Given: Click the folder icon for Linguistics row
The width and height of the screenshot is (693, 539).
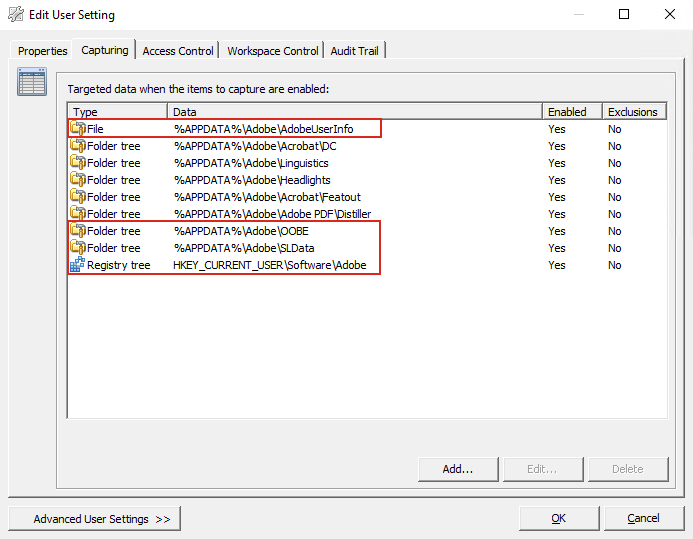Looking at the screenshot, I should 78,163.
